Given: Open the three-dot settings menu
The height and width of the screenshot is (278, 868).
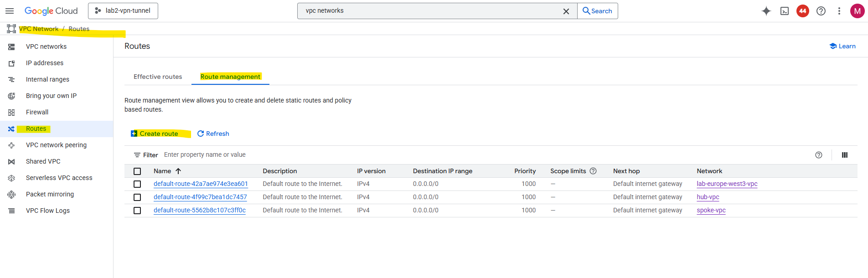Looking at the screenshot, I should (x=839, y=11).
